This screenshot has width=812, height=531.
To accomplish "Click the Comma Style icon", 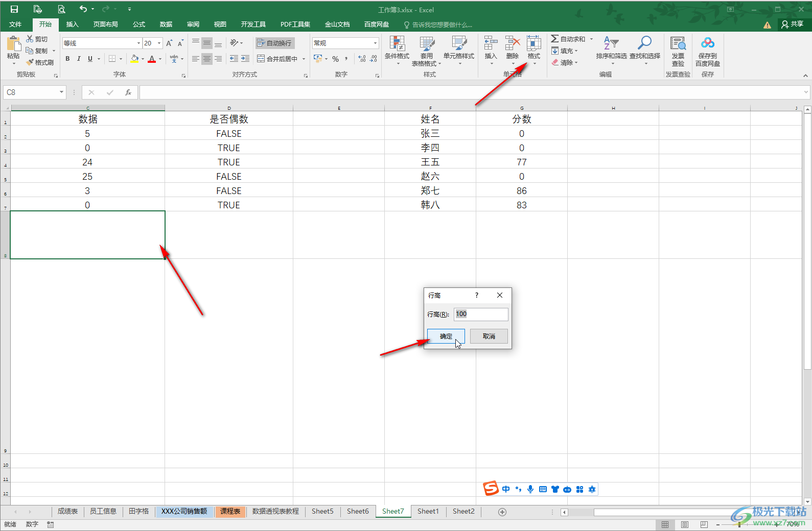I will pos(346,59).
